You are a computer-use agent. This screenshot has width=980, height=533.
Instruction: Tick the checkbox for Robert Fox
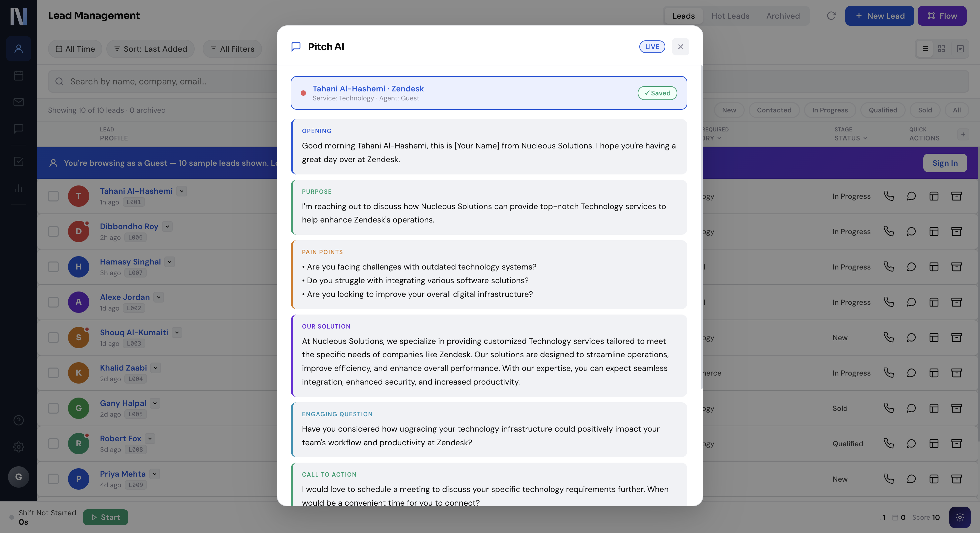(53, 444)
